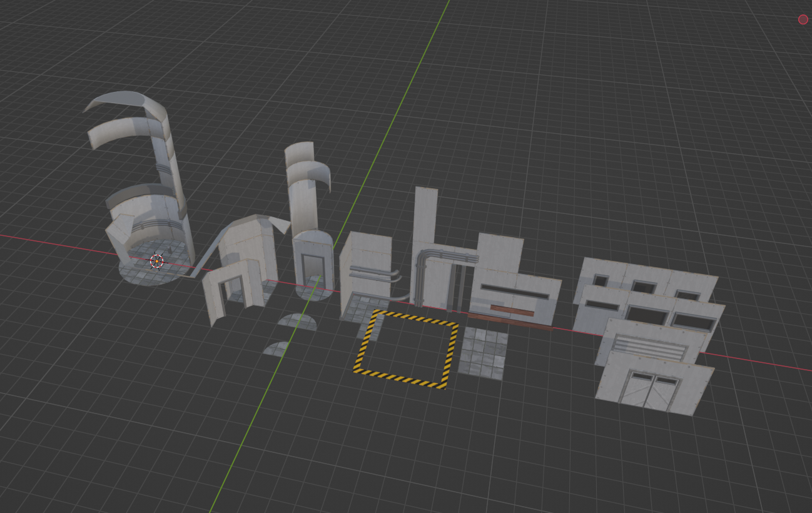Click the red X-axis circle of navigation gizmo

(803, 19)
